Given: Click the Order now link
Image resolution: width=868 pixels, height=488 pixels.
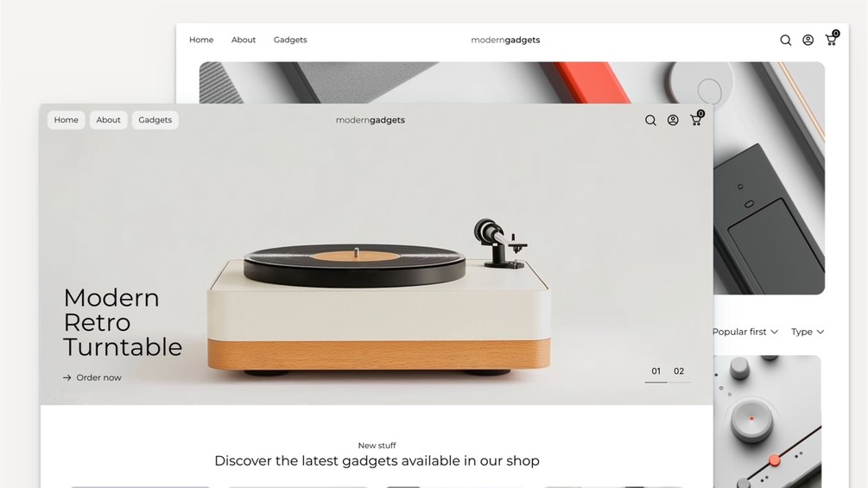Looking at the screenshot, I should coord(98,378).
